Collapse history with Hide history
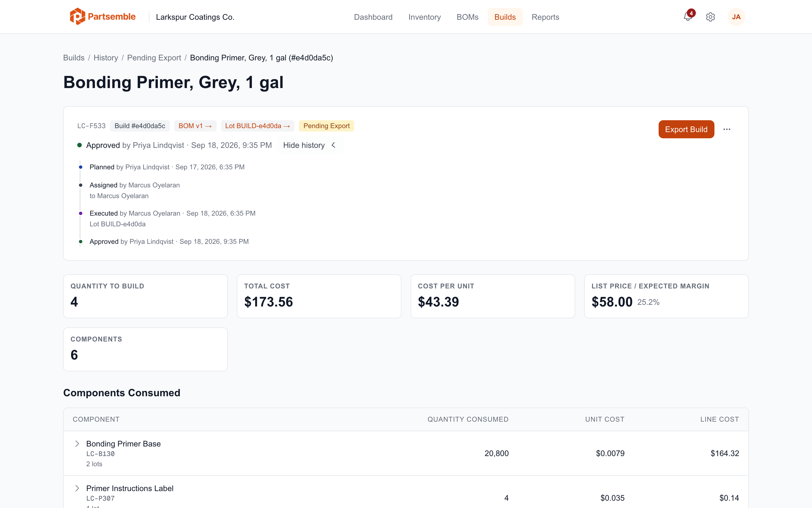 click(x=310, y=145)
